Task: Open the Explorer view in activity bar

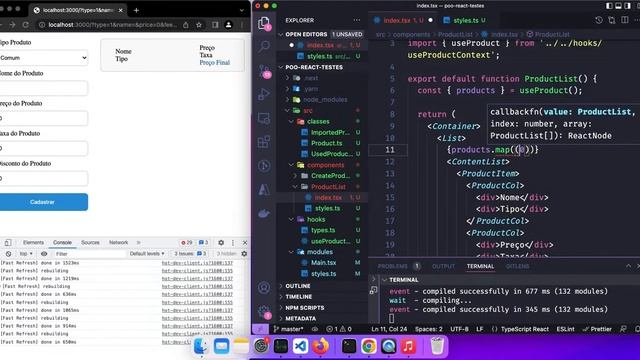Action: (x=264, y=23)
